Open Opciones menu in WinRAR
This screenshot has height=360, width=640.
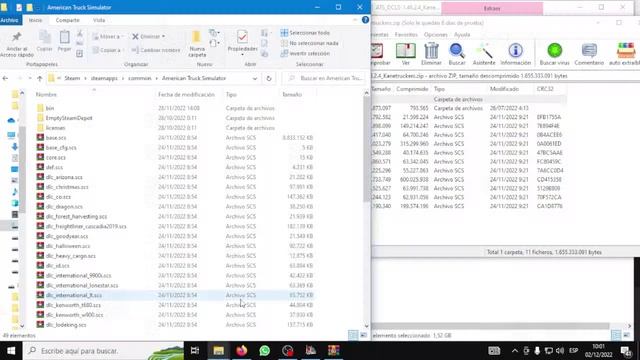coord(436,35)
